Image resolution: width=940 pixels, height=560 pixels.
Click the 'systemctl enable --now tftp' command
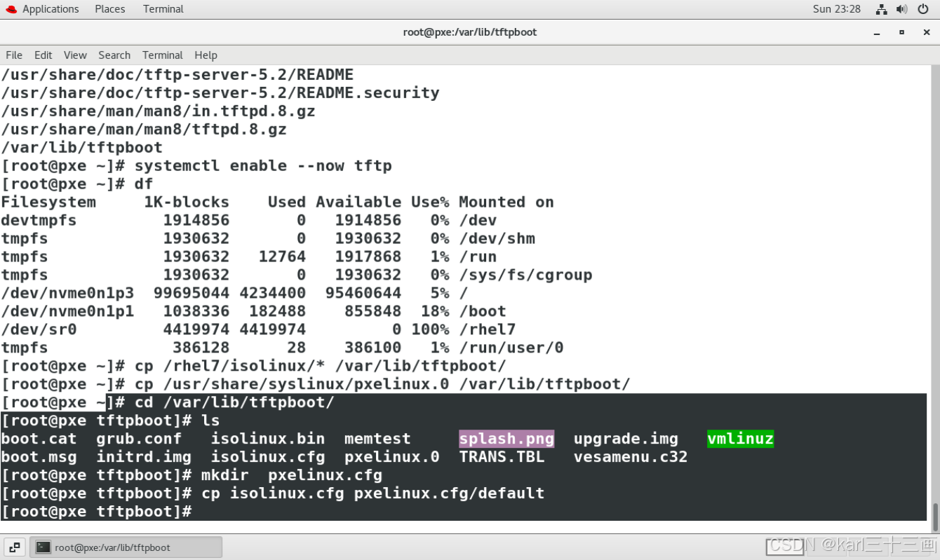pyautogui.click(x=263, y=165)
